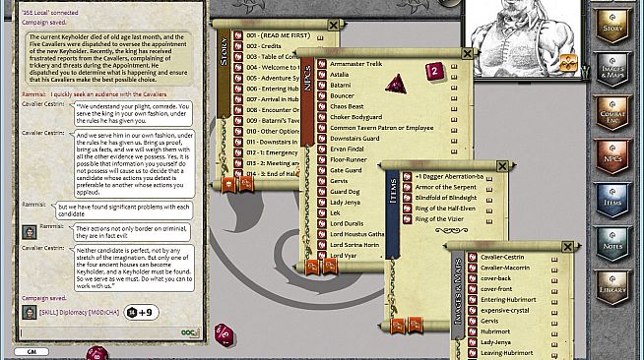Click share marker beside Downstairs Guard

tap(454, 141)
